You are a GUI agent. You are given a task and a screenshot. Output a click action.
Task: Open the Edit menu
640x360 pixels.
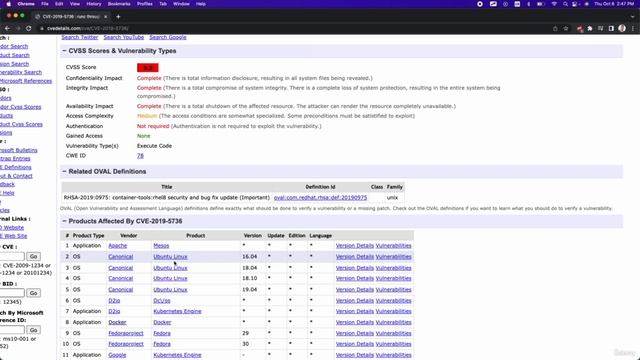click(59, 4)
